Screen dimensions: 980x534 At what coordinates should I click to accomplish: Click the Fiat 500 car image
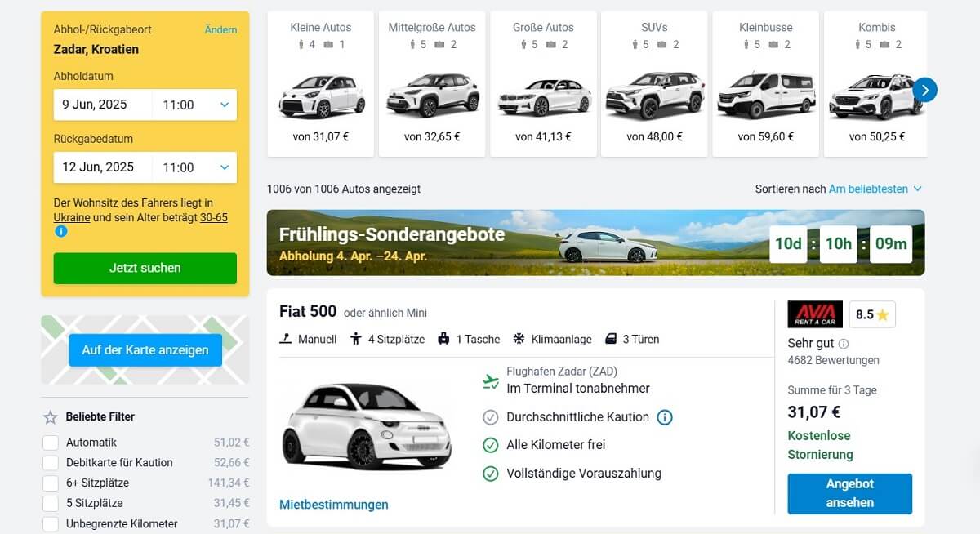pos(367,425)
